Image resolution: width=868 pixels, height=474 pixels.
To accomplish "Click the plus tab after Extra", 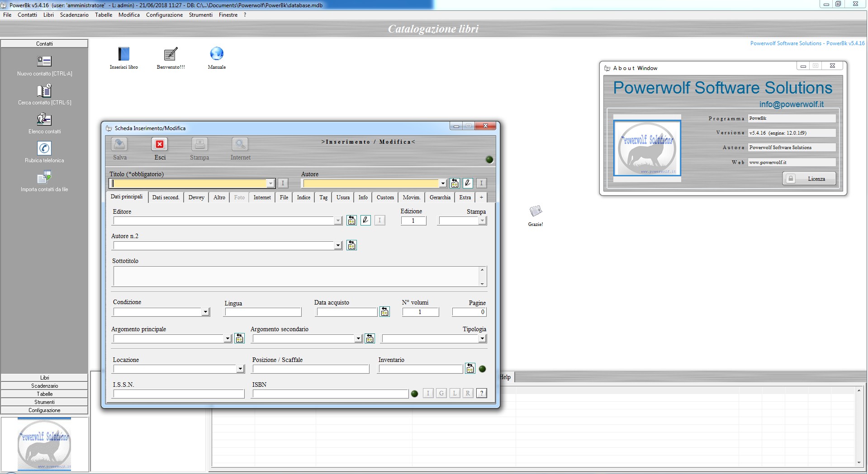I will 481,197.
